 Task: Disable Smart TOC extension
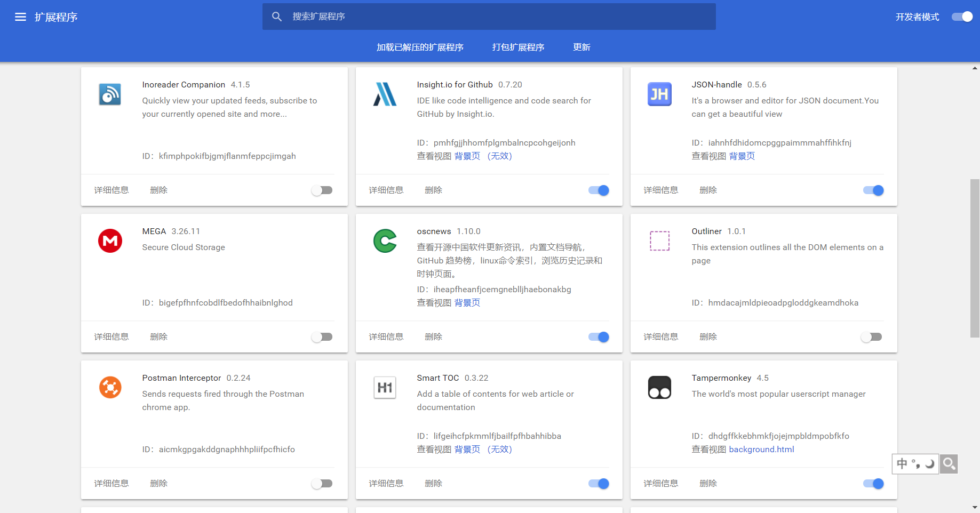599,484
